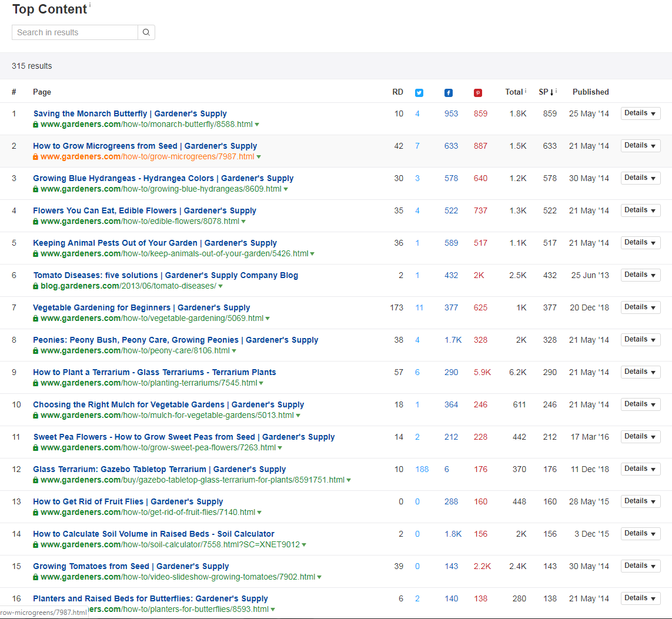672x619 pixels.
Task: Open Flowers You Can Eat, Edible Flowers title
Action: click(x=145, y=211)
